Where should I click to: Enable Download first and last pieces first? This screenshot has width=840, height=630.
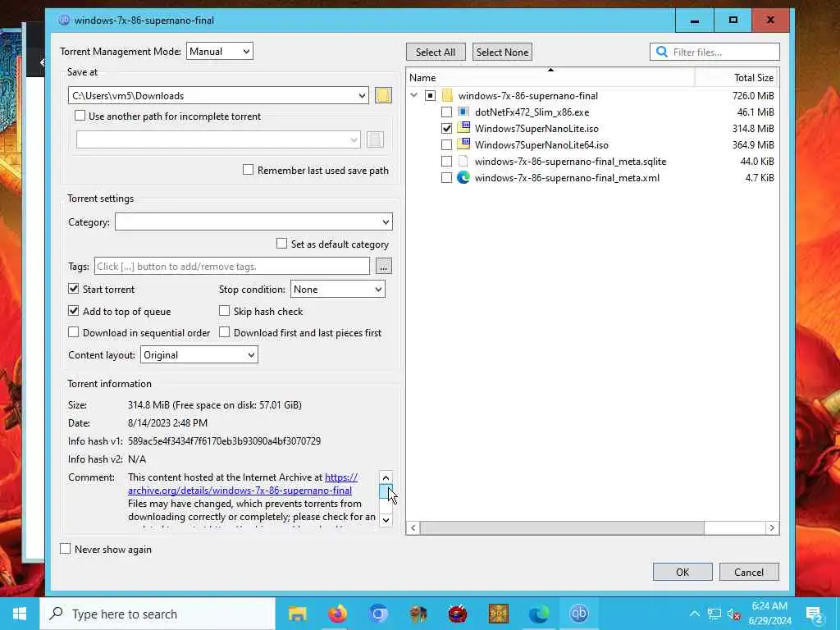tap(225, 332)
